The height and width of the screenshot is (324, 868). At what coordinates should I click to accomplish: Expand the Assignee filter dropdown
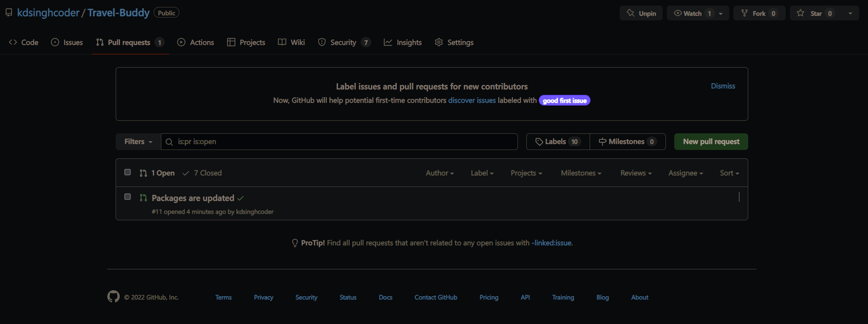(x=686, y=173)
